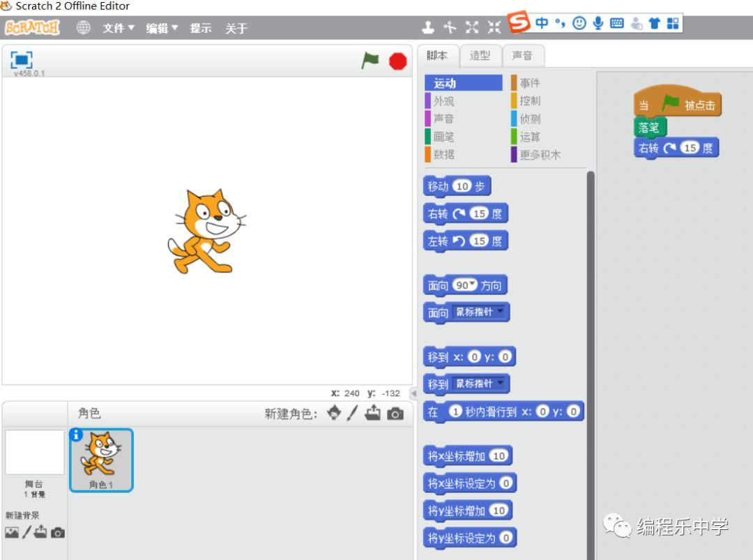Select the 运动 block category

click(464, 82)
